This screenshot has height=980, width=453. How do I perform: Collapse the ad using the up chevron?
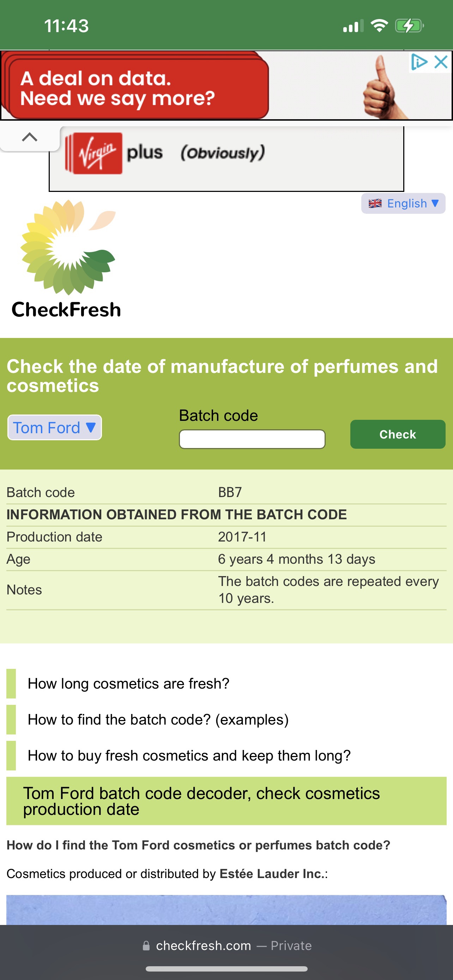(x=30, y=137)
